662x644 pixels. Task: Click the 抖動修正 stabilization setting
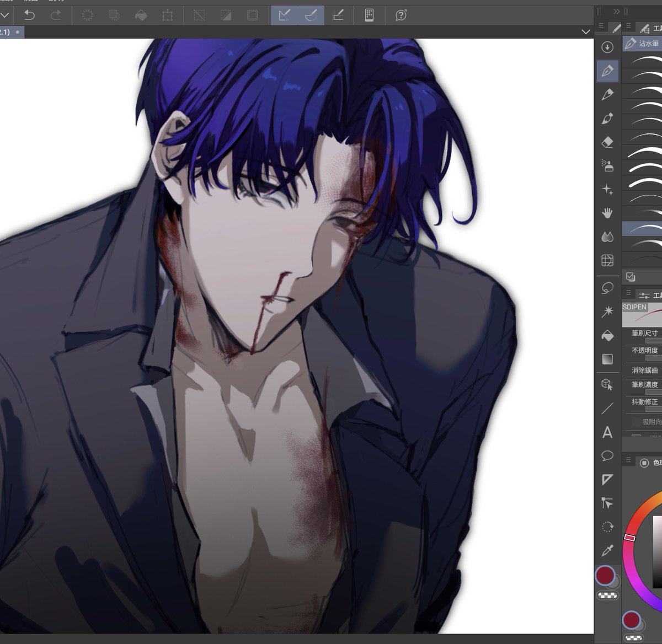point(644,402)
